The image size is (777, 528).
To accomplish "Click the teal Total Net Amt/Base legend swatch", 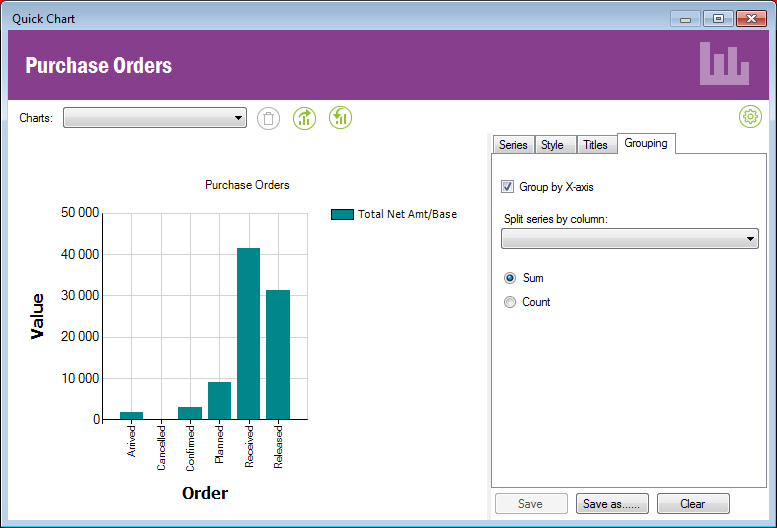I will click(342, 214).
